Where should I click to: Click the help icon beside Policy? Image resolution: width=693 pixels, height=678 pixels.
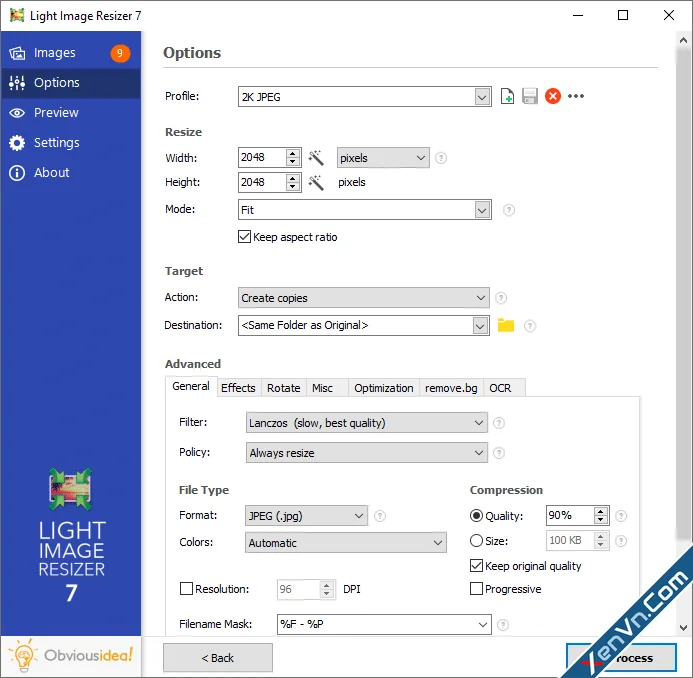point(499,453)
